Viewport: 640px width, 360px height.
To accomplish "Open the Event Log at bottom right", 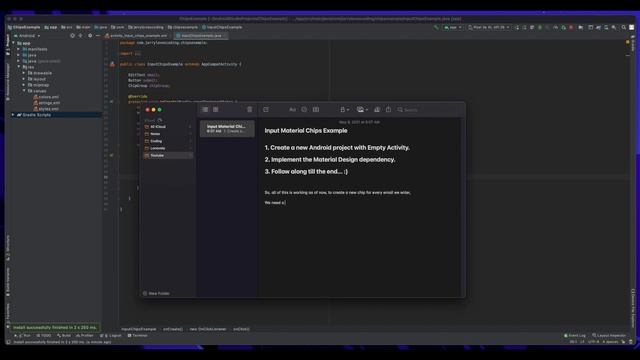I will point(575,336).
